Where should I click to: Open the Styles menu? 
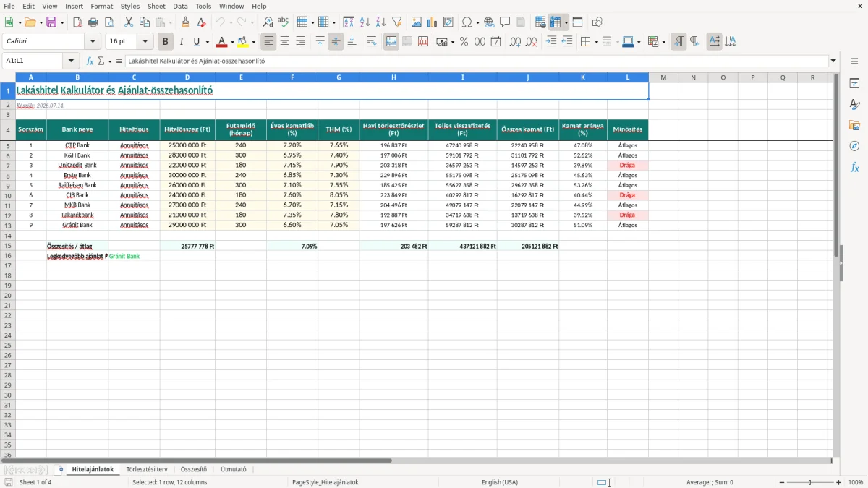130,6
